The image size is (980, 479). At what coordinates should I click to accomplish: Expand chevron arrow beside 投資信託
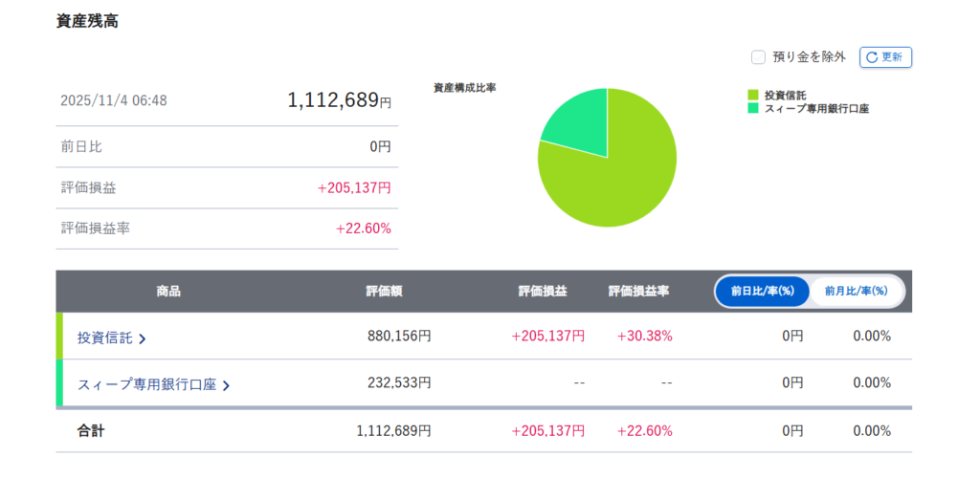[143, 338]
